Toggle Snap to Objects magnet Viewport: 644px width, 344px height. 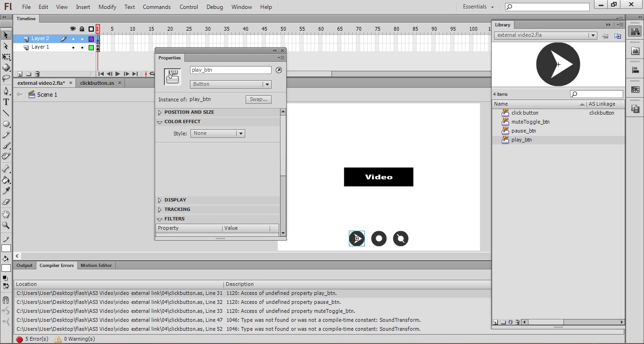(6, 300)
